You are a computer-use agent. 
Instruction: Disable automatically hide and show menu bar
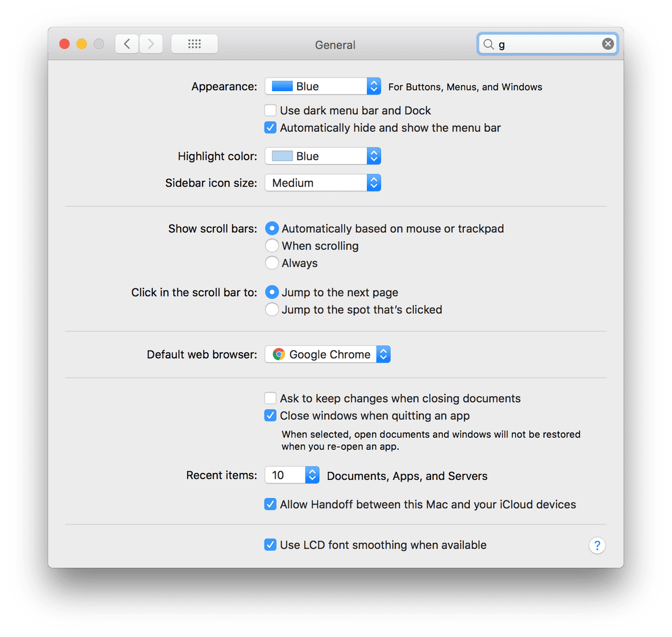[270, 128]
